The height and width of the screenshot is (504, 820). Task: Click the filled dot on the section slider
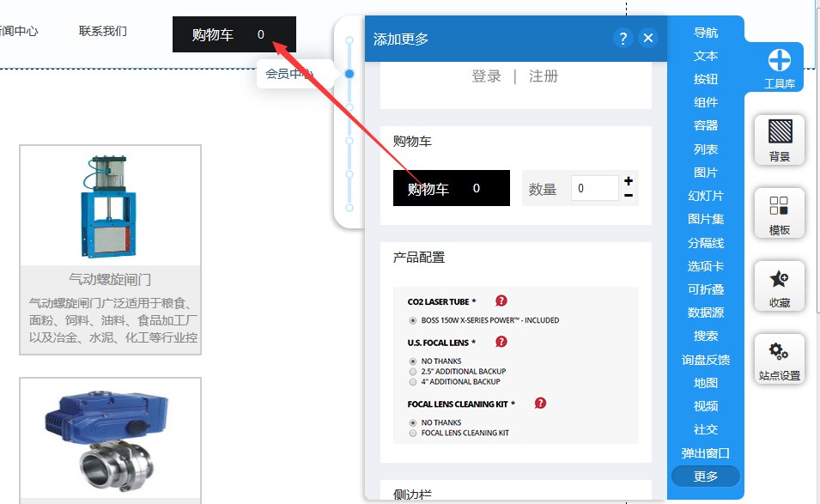[349, 74]
